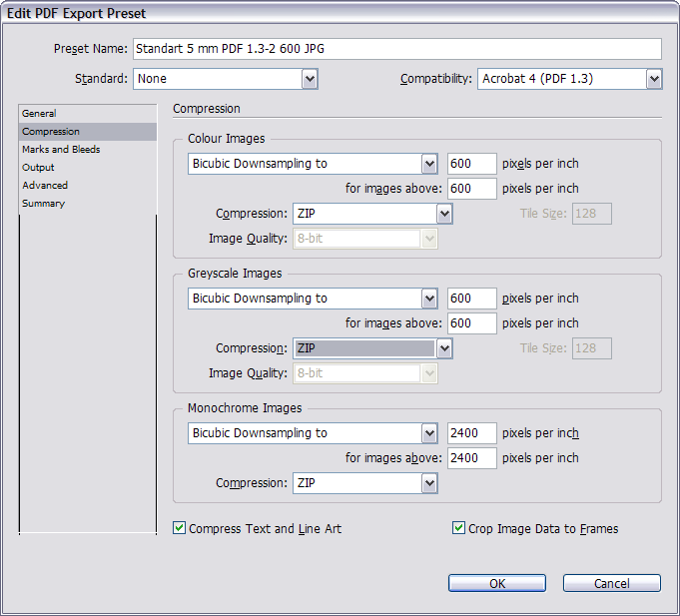
Task: Toggle Compress Text and Line Art checkbox
Action: click(x=179, y=528)
